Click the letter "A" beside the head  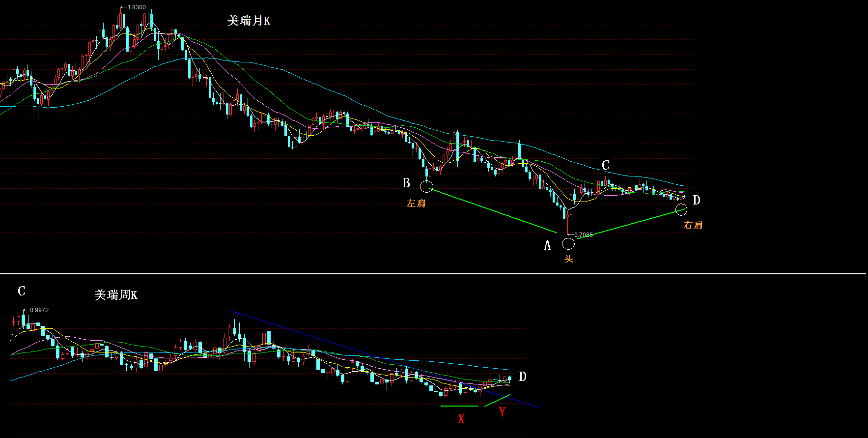coord(547,245)
